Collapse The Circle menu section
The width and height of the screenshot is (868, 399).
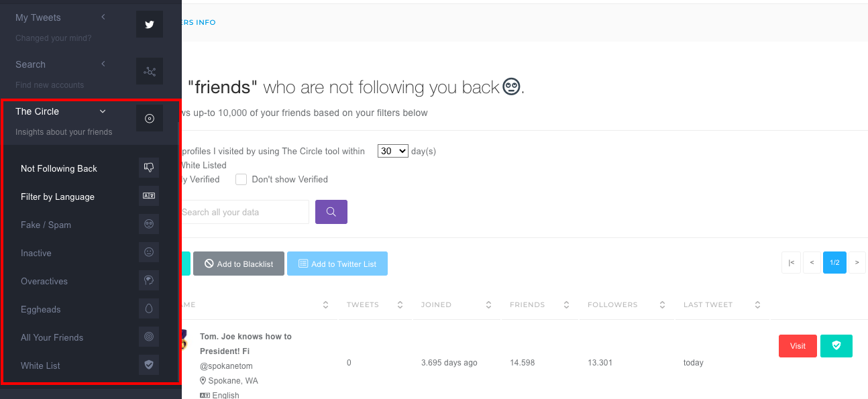tap(103, 111)
